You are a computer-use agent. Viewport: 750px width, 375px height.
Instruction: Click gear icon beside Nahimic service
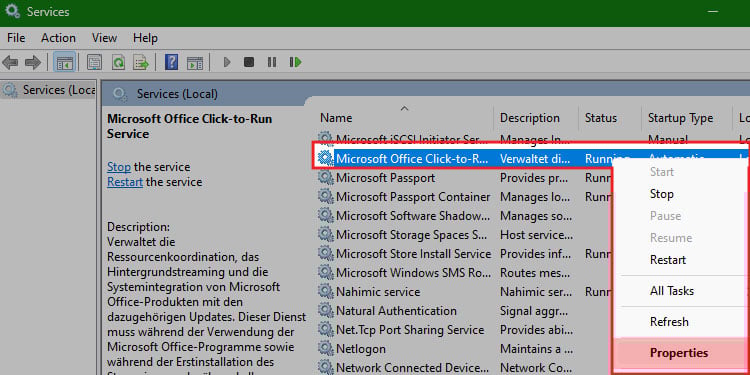(326, 291)
